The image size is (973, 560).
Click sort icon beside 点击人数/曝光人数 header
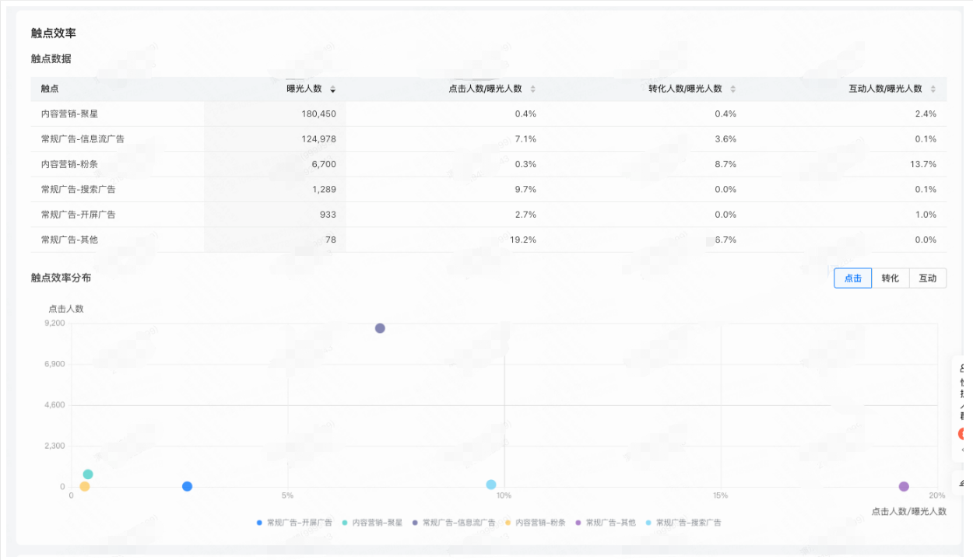coord(533,89)
